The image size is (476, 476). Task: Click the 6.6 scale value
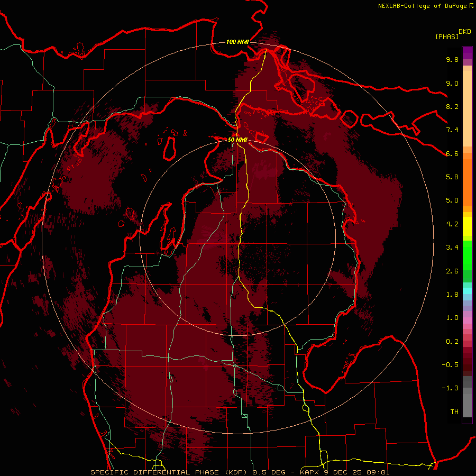tap(452, 153)
